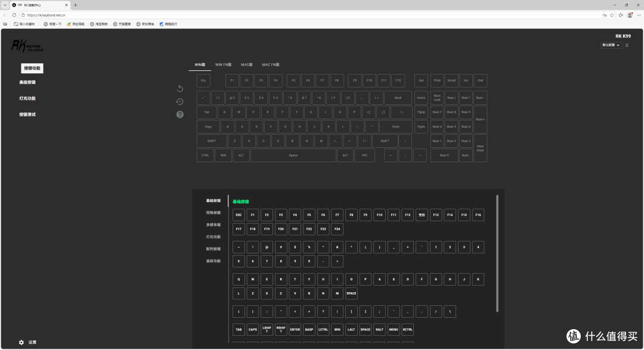This screenshot has width=644, height=350.
Task: Select the up arrow key on layout
Action: 405,141
